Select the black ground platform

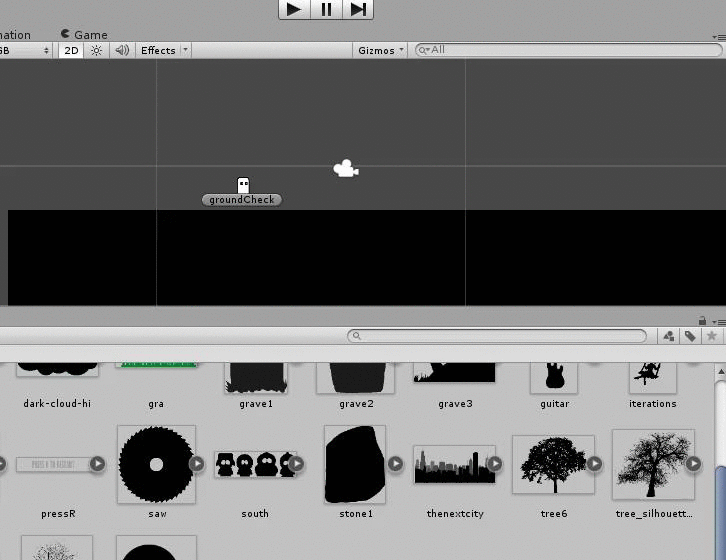click(x=367, y=258)
